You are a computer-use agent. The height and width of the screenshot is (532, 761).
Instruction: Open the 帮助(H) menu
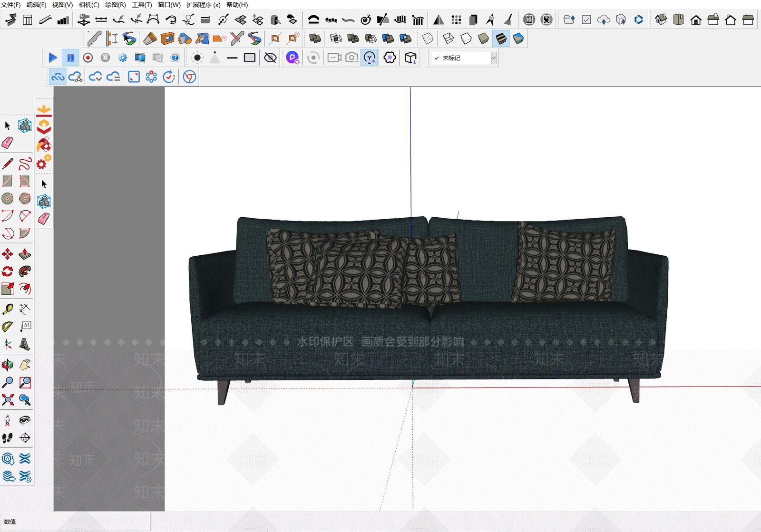[x=237, y=5]
